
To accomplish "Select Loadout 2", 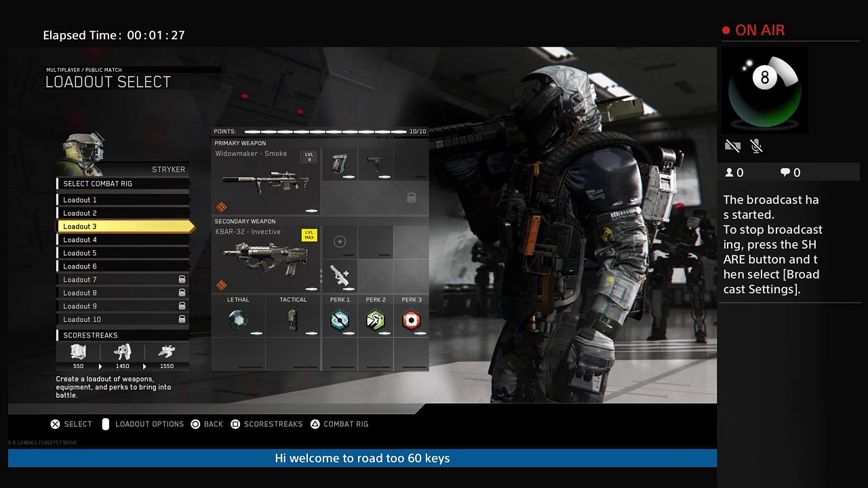I will pos(123,213).
